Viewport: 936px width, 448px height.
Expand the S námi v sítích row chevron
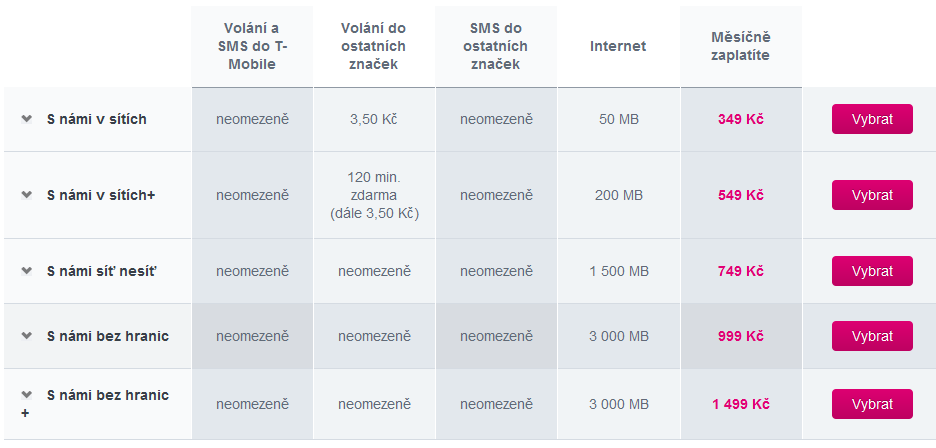point(26,119)
